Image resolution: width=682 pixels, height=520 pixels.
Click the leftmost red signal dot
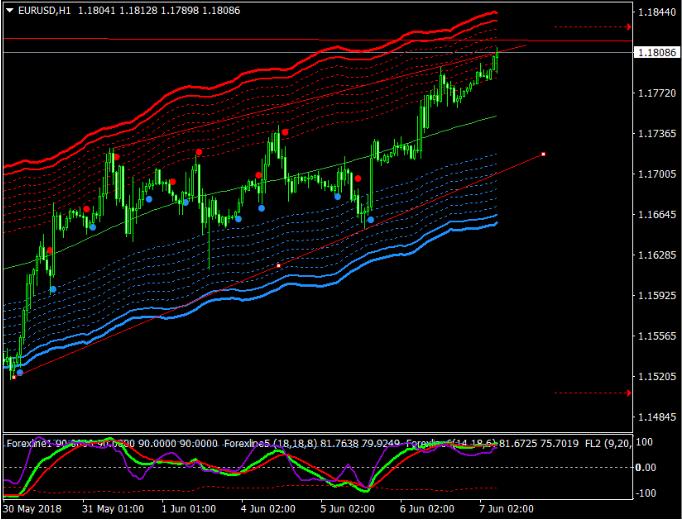click(x=49, y=250)
